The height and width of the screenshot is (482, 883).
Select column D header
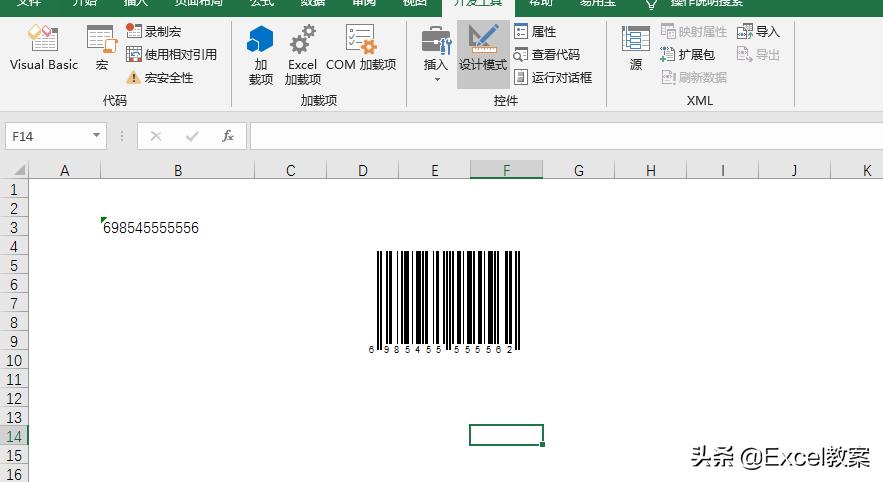363,170
